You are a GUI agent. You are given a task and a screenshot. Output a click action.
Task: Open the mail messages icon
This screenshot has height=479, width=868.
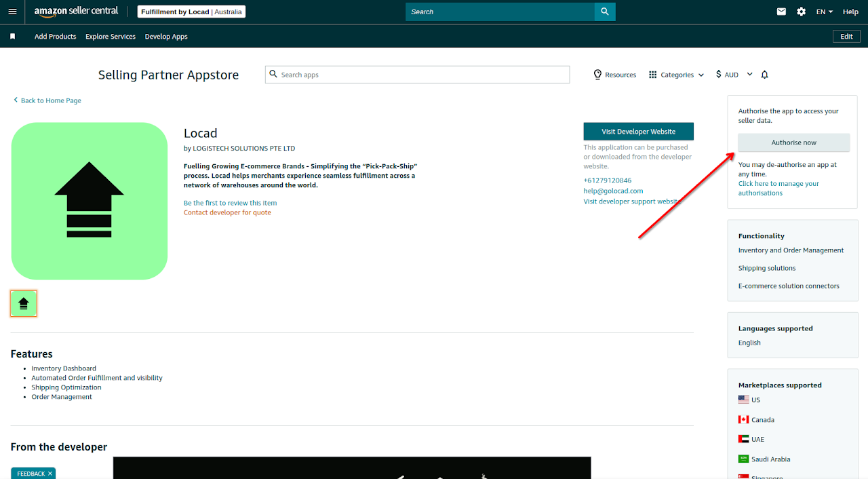[x=781, y=12]
